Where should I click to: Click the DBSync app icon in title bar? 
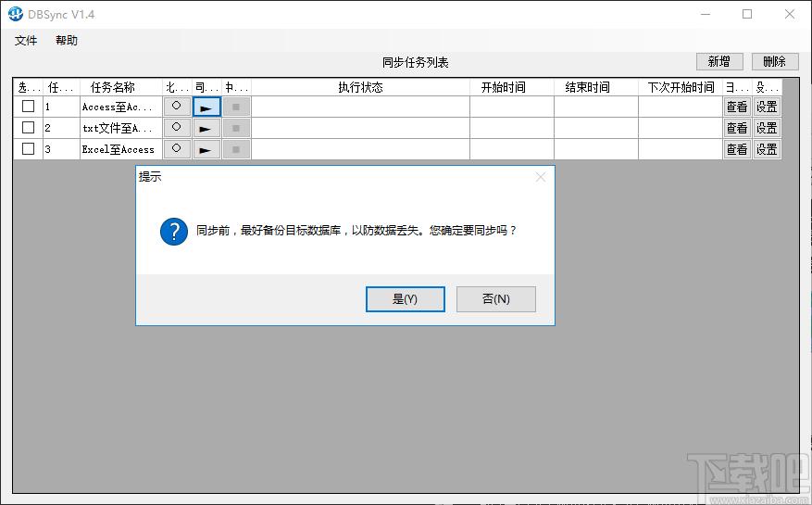[x=16, y=14]
